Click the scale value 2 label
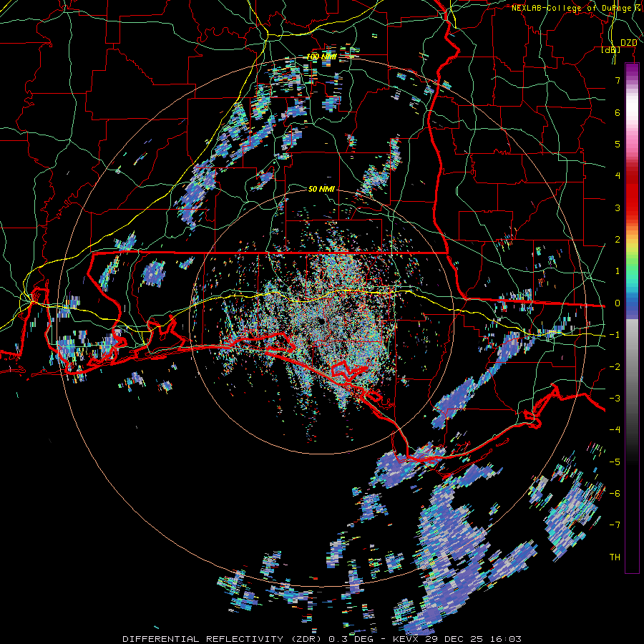Screen dimensions: 644x644 click(x=618, y=239)
